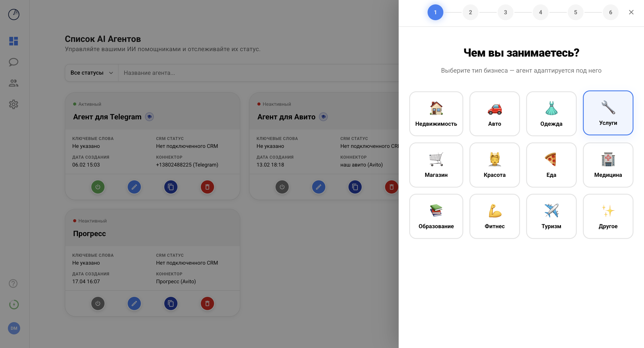Open the users icon in sidebar
644x348 pixels.
pyautogui.click(x=14, y=83)
